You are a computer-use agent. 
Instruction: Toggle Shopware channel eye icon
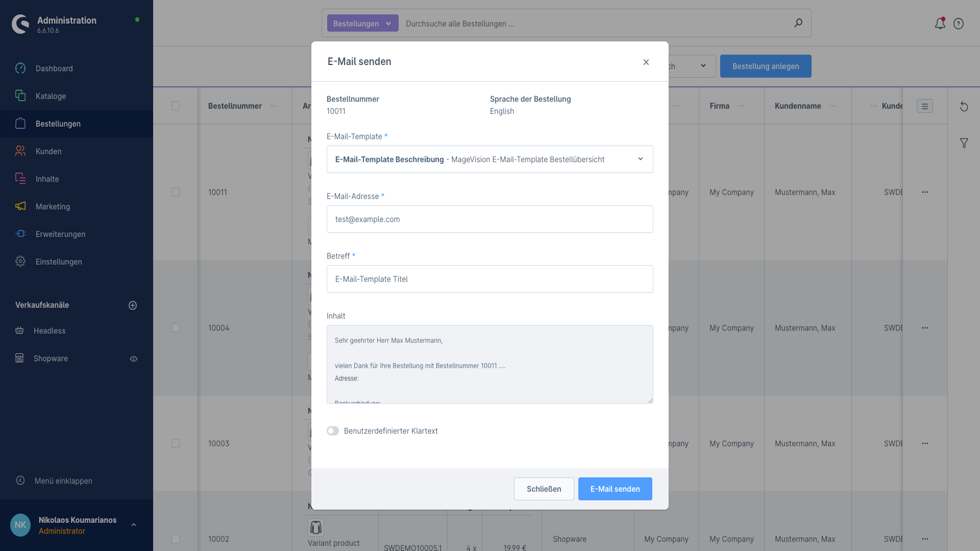(x=134, y=359)
